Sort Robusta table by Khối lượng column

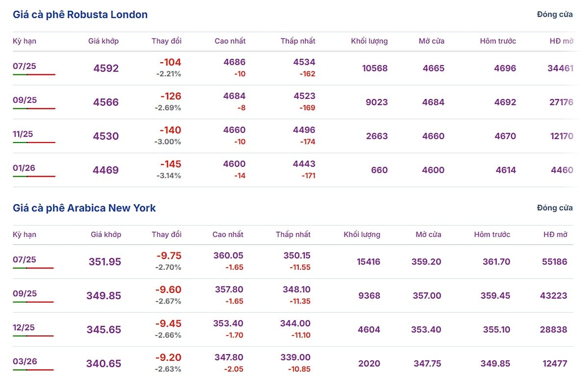tap(369, 41)
